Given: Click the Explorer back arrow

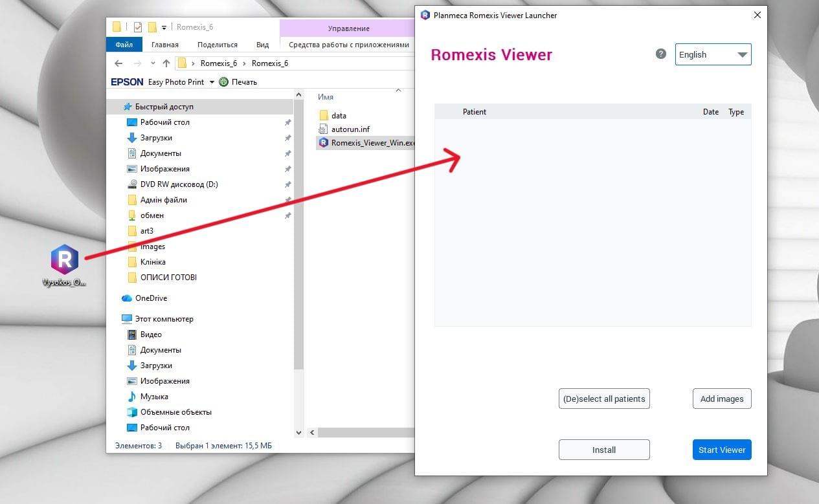Looking at the screenshot, I should pyautogui.click(x=118, y=63).
